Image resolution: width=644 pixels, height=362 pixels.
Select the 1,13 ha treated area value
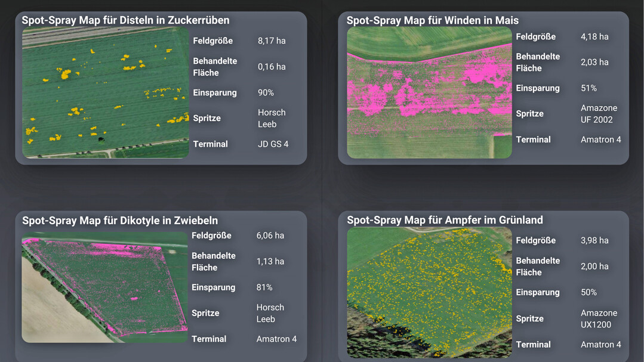pos(272,261)
